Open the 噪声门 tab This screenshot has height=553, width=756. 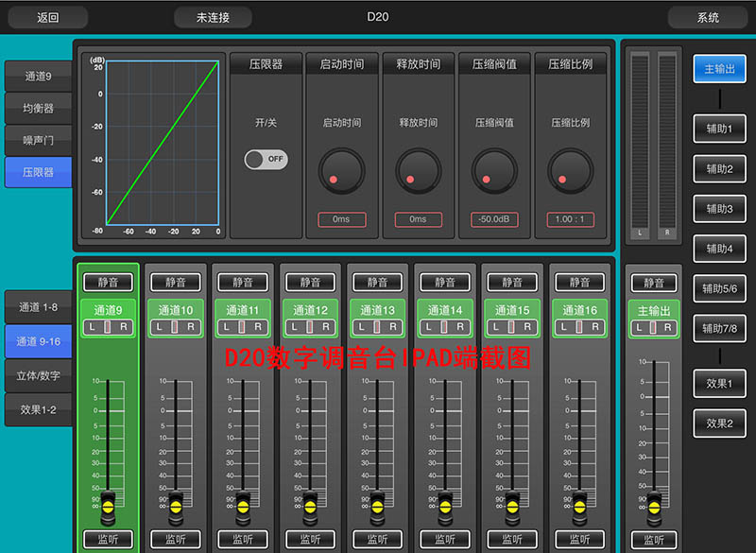(x=39, y=140)
